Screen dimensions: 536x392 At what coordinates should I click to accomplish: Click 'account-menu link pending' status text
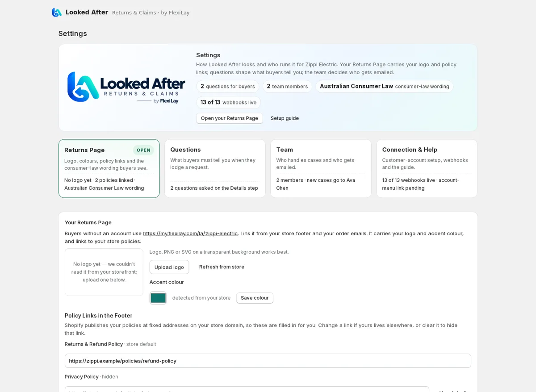click(421, 184)
